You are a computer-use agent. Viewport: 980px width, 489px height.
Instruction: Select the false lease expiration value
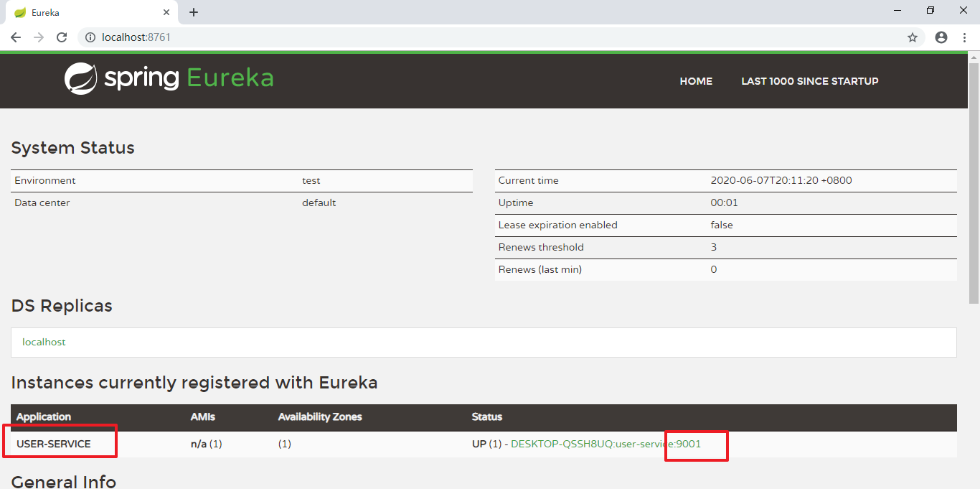pos(722,225)
